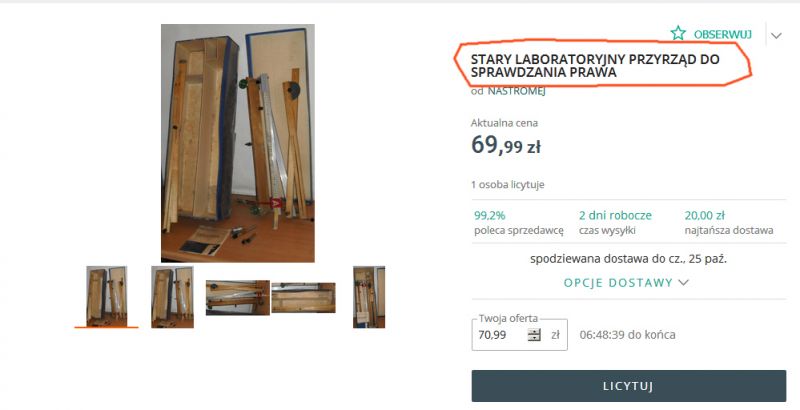Click the auction title Stary Laboratoryjny Przyrząd
The image size is (800, 410).
pyautogui.click(x=595, y=66)
